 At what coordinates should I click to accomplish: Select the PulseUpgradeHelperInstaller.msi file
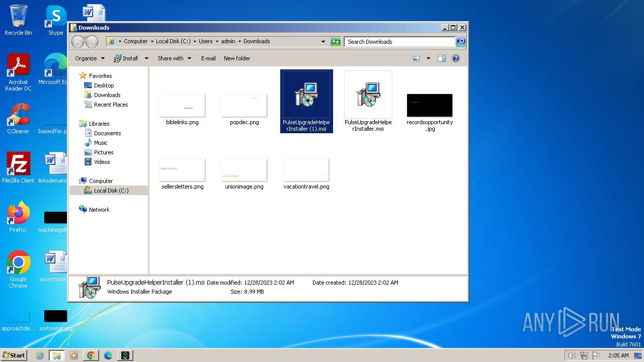[368, 102]
